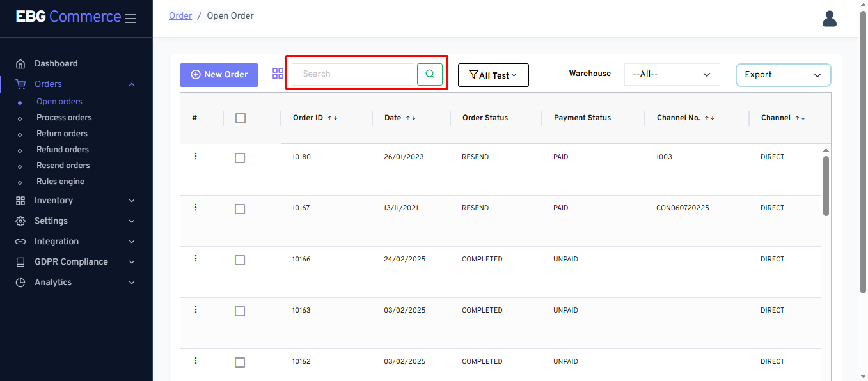Click the Order breadcrumb link
868x381 pixels.
(x=180, y=15)
